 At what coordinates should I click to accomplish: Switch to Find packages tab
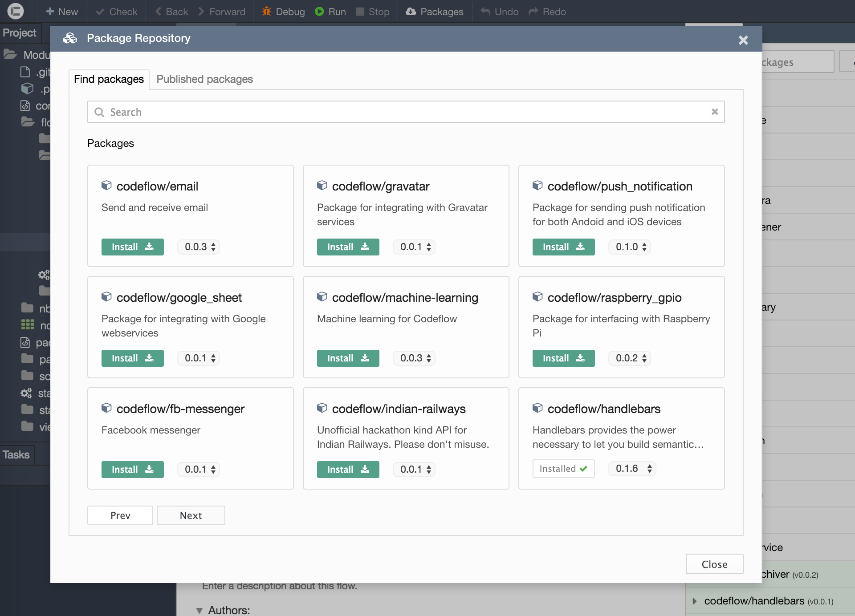click(x=109, y=79)
